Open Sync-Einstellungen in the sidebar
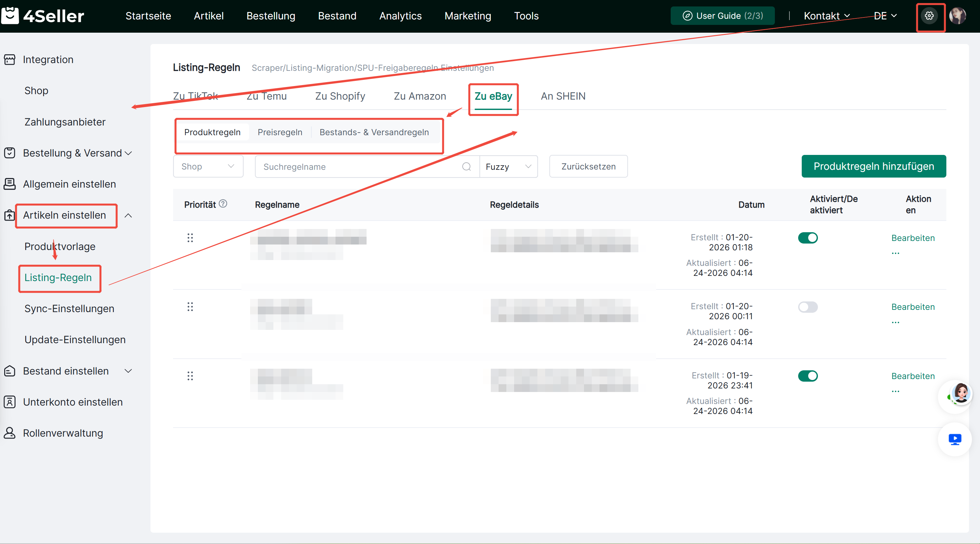The width and height of the screenshot is (980, 544). coord(69,309)
